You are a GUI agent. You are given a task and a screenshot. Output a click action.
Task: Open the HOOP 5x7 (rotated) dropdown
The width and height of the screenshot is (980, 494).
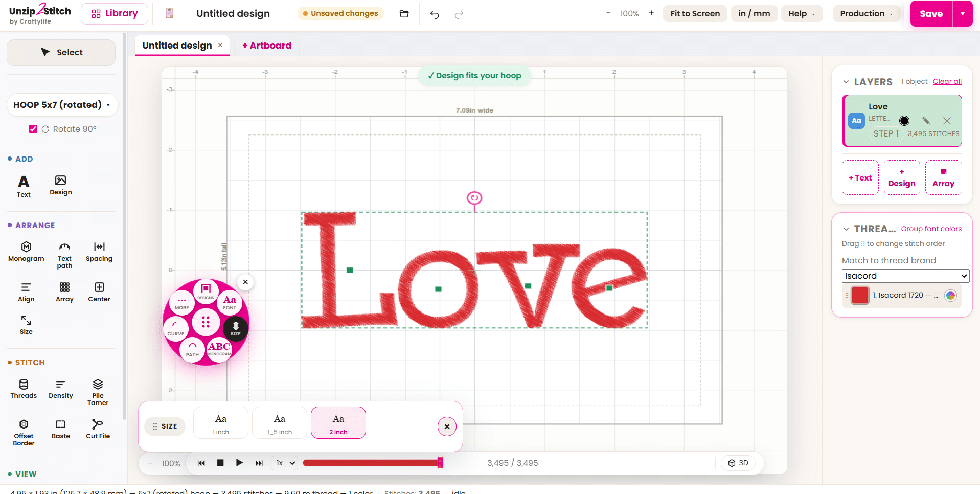point(62,105)
